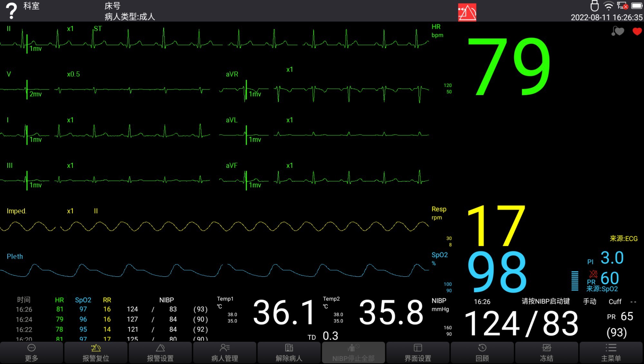Click the battery status icon
This screenshot has width=644, height=364.
point(637,6)
